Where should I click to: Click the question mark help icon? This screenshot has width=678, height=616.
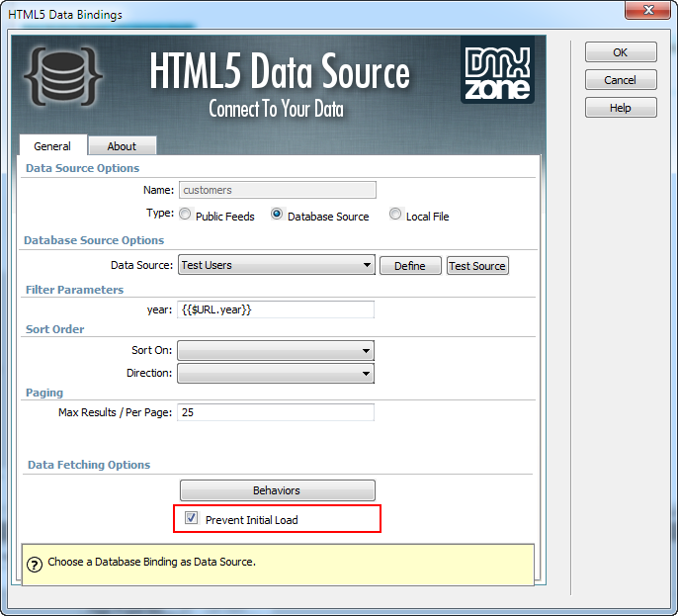[35, 565]
